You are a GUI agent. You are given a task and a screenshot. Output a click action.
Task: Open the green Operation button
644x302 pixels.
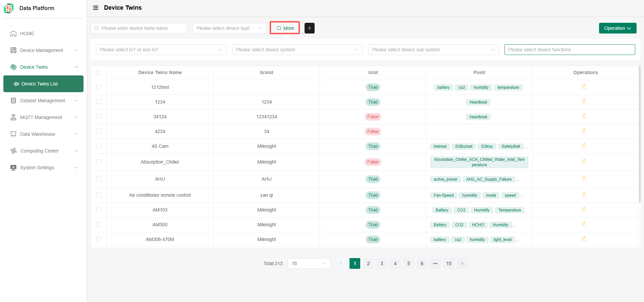click(618, 28)
